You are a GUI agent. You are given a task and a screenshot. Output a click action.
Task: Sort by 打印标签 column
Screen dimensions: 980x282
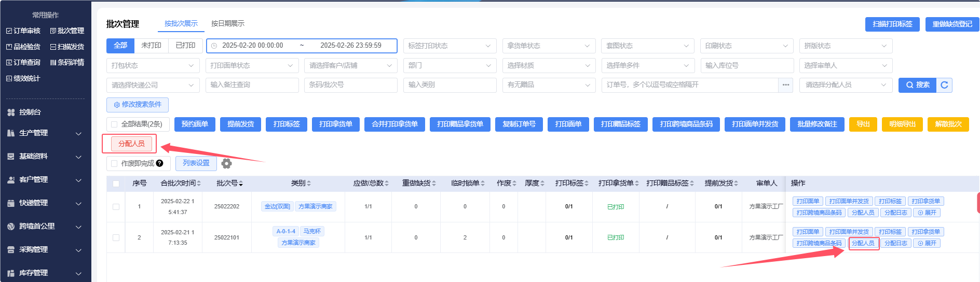[587, 184]
